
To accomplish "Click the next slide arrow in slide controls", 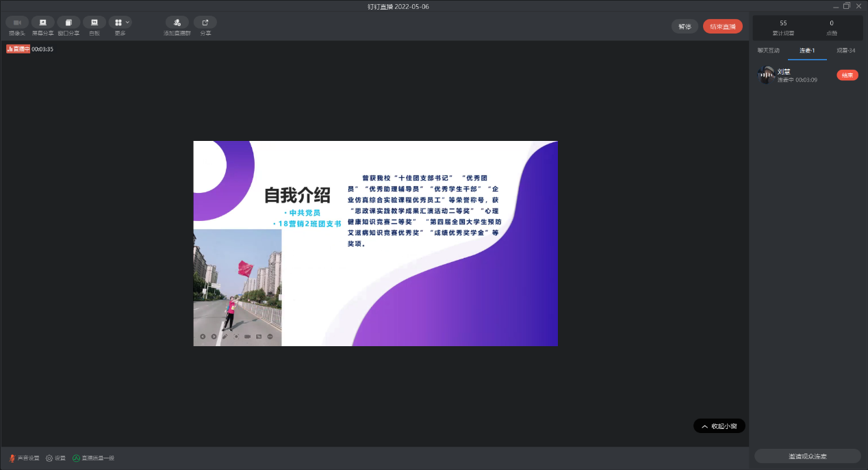I will (214, 337).
